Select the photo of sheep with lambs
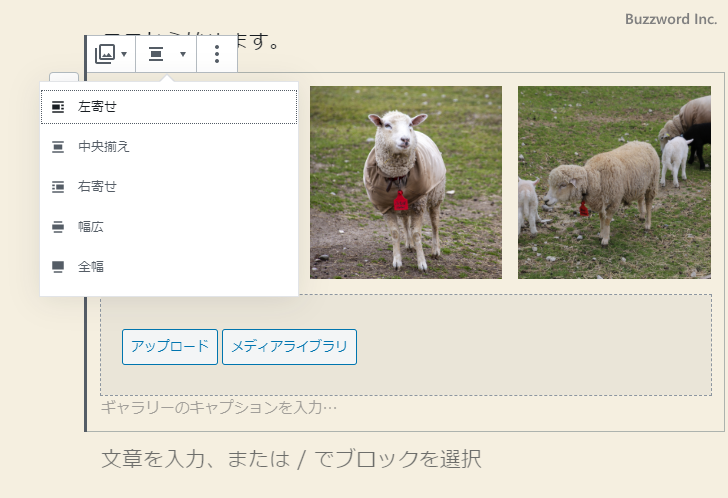The image size is (728, 498). coord(613,182)
